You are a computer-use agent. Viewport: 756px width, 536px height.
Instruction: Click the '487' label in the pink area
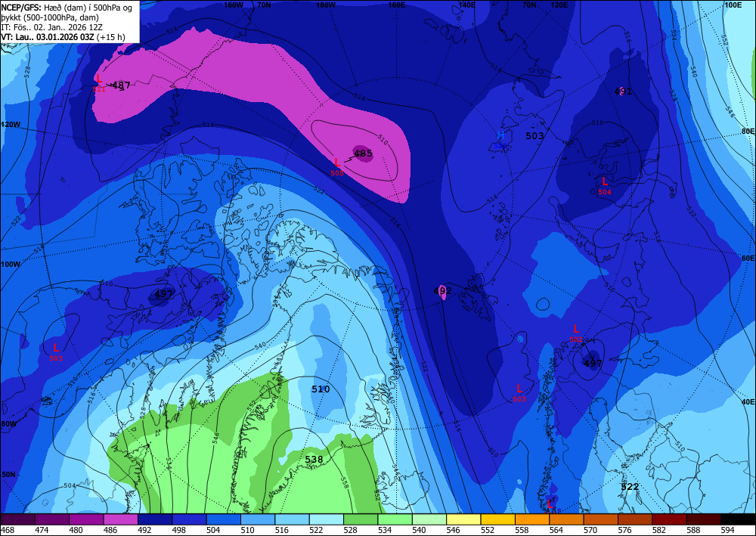(121, 85)
